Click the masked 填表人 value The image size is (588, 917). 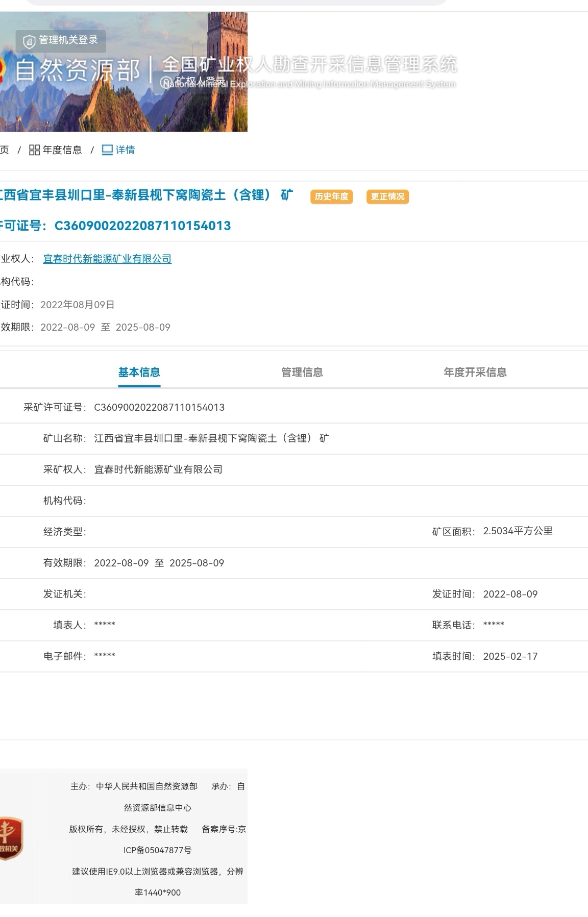click(105, 625)
